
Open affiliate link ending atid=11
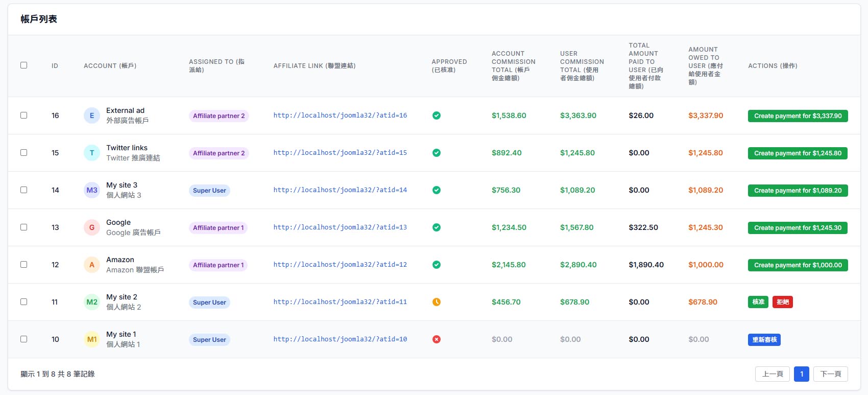click(x=340, y=302)
